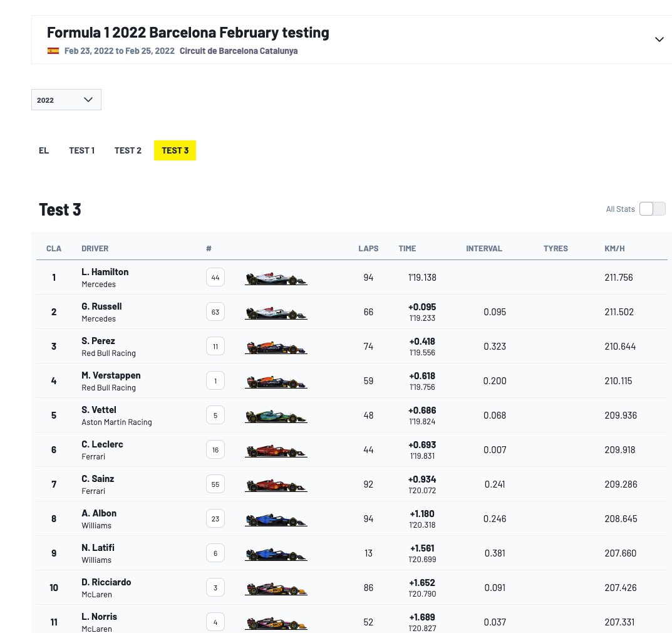Switch to the TEST 2 tab

pos(128,150)
